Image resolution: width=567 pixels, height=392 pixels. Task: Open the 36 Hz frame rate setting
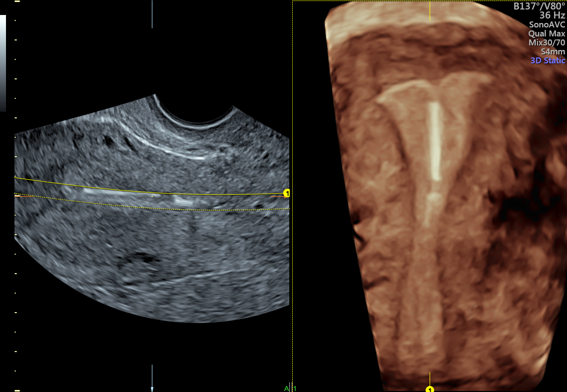click(x=549, y=15)
